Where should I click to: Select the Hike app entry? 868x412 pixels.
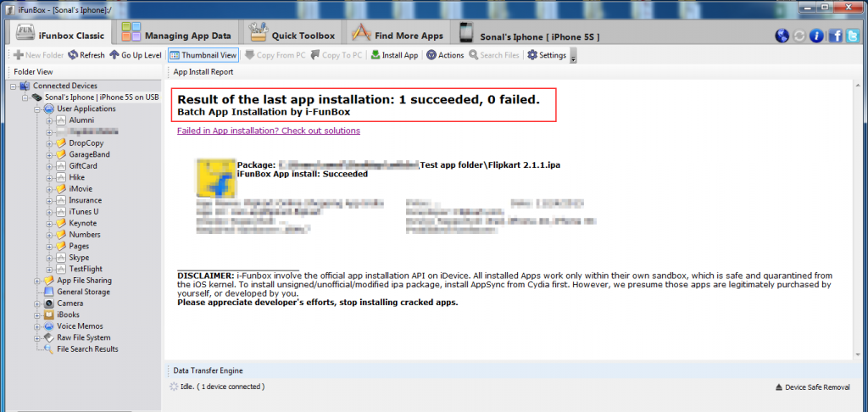click(76, 177)
